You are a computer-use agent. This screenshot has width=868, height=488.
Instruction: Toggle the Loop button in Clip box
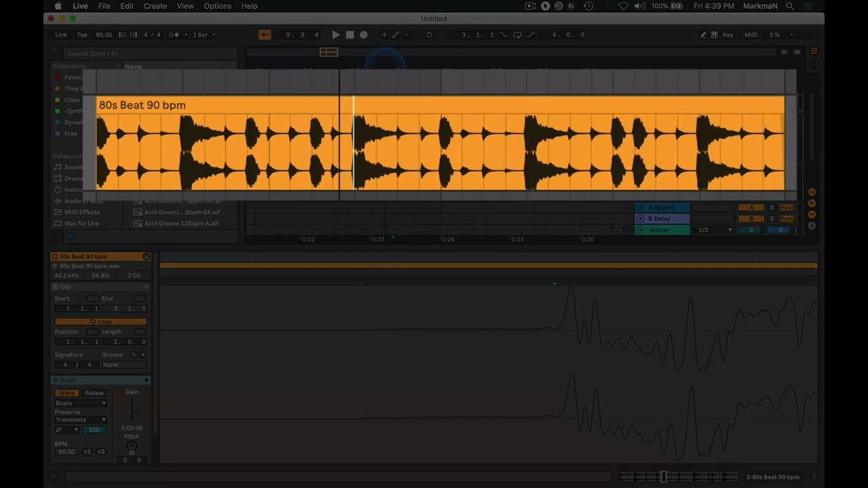tap(100, 321)
